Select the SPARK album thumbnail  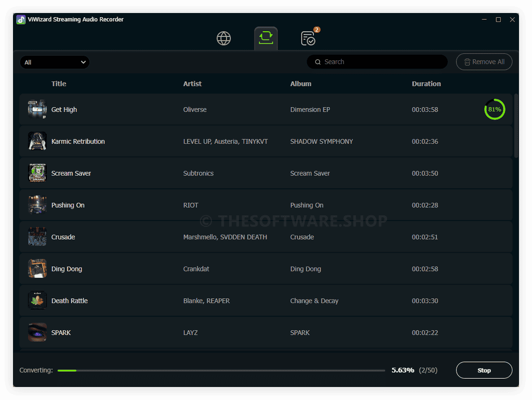click(x=37, y=333)
